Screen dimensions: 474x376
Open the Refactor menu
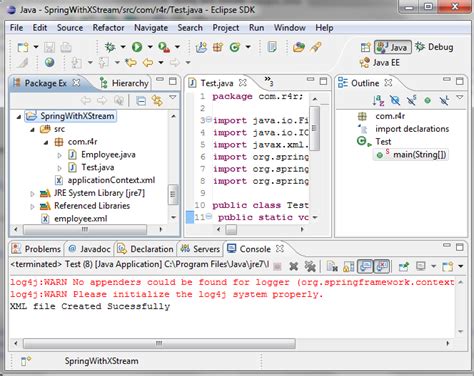click(108, 28)
